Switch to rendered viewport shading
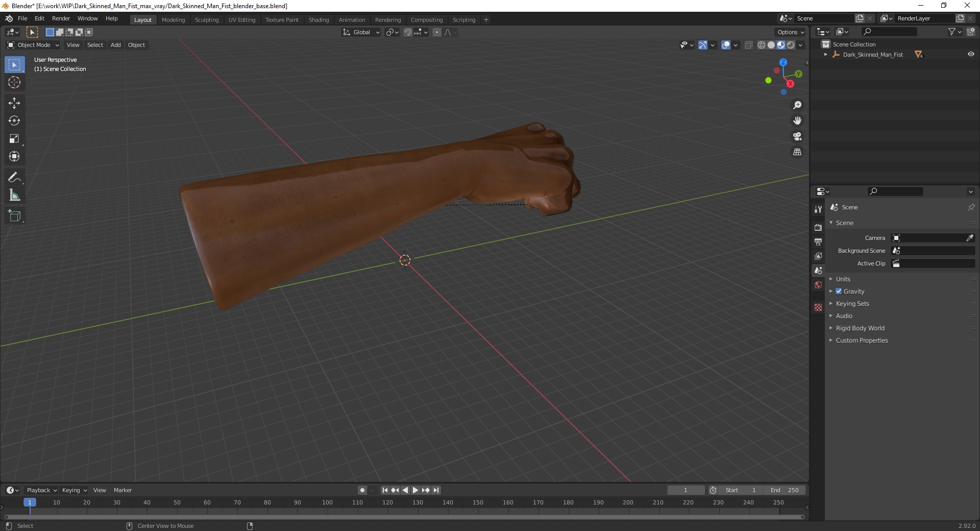Image resolution: width=980 pixels, height=531 pixels. pos(791,45)
